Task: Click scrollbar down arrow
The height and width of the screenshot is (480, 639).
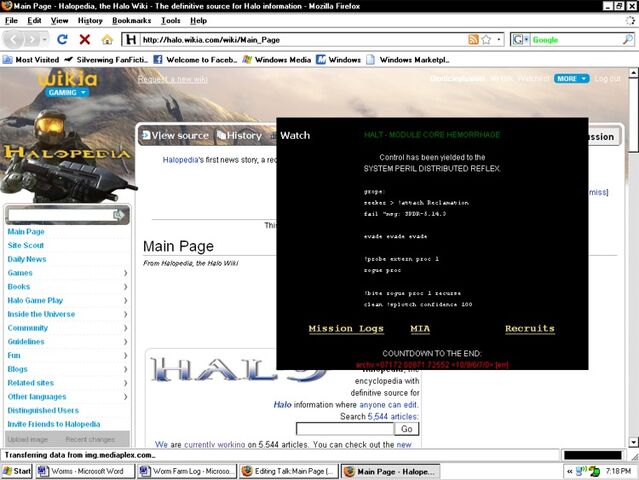Action: point(633,442)
